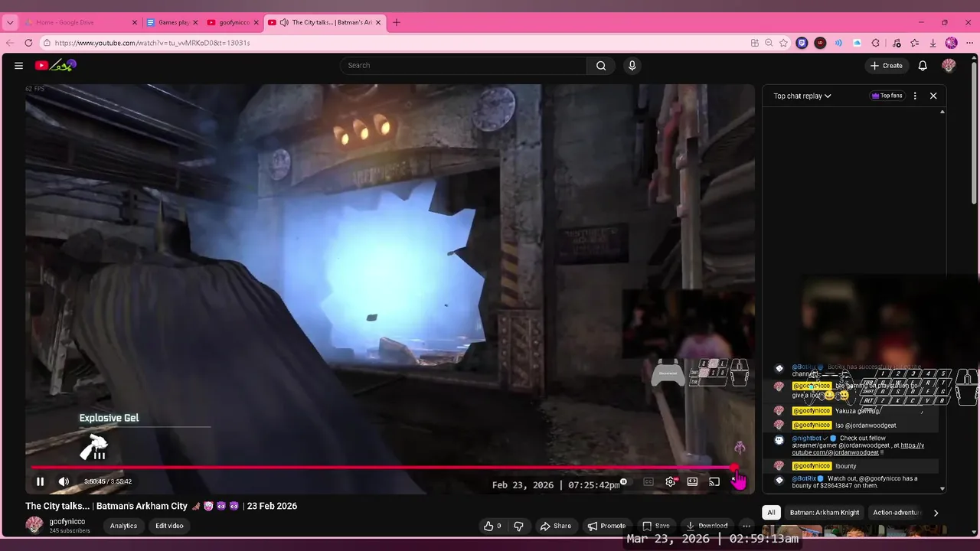Screen dimensions: 980x551
Task: Open the blue sound waves extension
Action: [838, 43]
